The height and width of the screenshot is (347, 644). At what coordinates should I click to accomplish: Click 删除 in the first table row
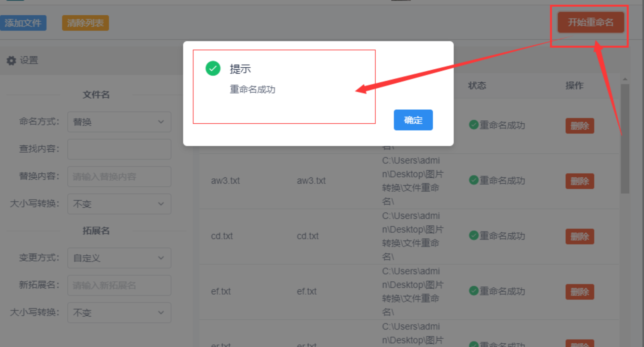(x=580, y=126)
